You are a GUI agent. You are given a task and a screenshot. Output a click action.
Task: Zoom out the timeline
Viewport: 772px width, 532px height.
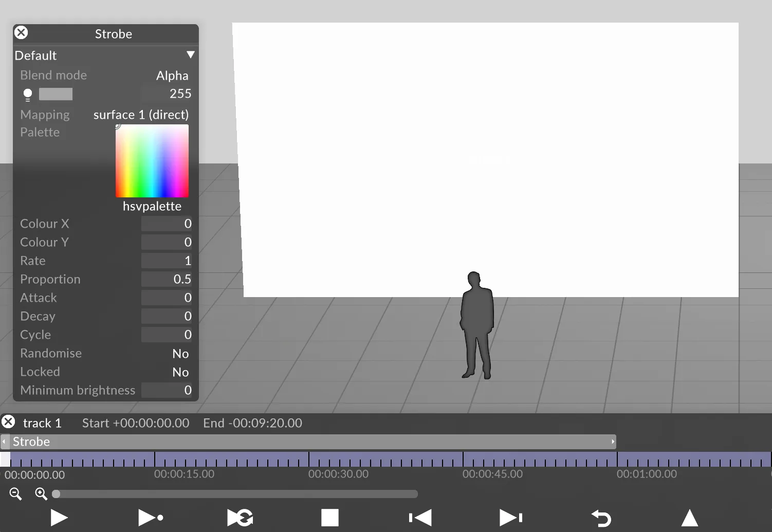pos(15,494)
